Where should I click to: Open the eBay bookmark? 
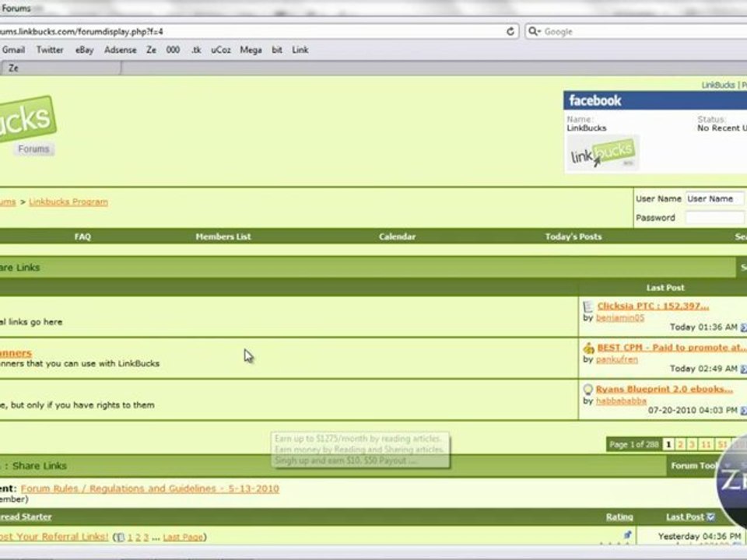[84, 50]
